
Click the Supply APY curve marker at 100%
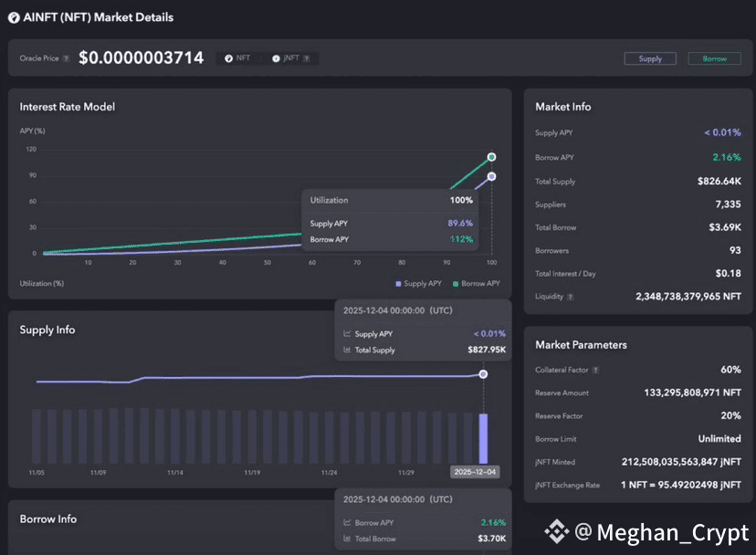[491, 176]
